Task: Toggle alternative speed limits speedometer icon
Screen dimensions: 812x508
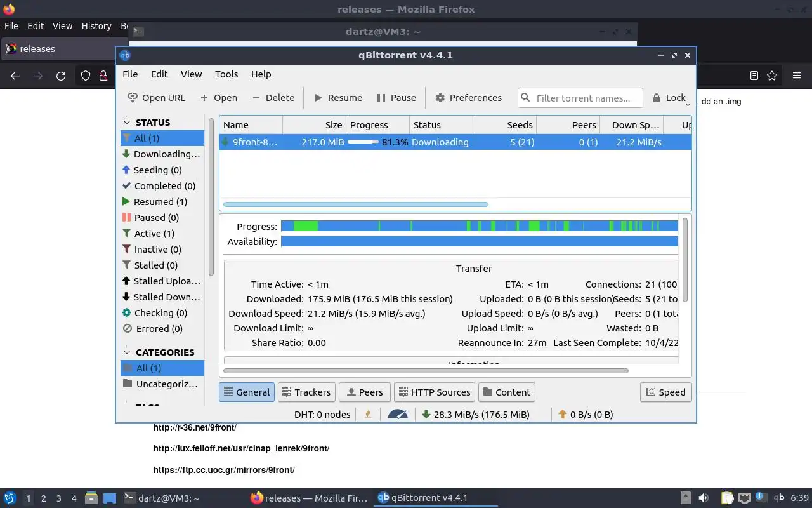Action: 398,414
